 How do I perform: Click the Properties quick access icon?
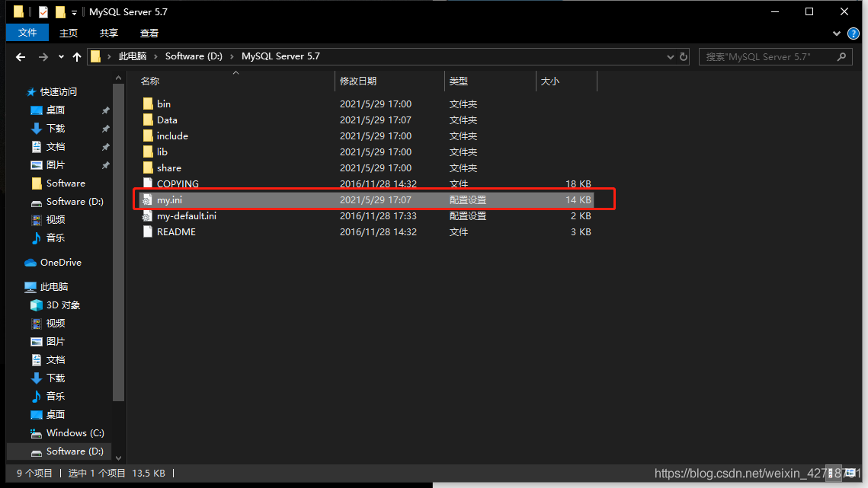(43, 11)
